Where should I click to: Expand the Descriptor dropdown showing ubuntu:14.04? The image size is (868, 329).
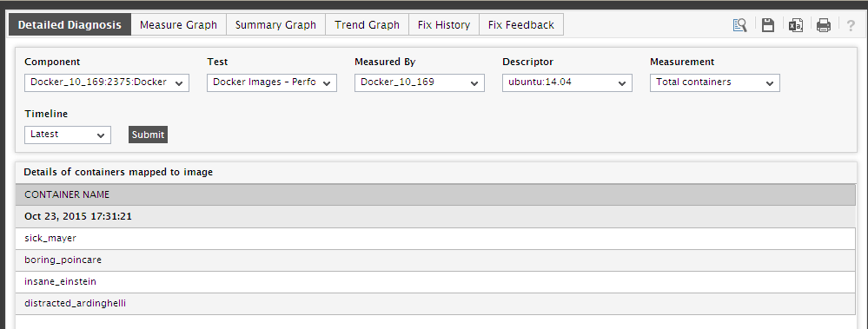pos(567,82)
